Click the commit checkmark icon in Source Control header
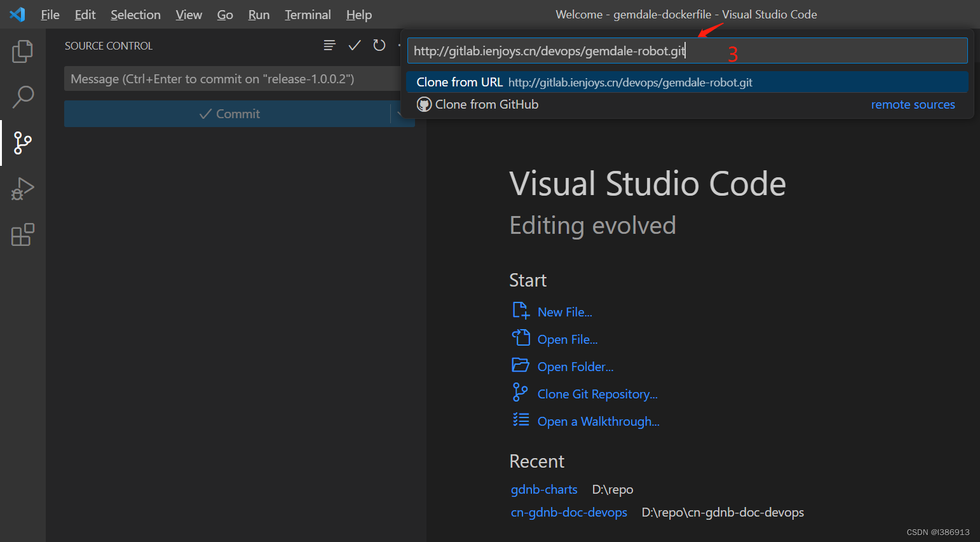The height and width of the screenshot is (542, 980). pos(354,45)
